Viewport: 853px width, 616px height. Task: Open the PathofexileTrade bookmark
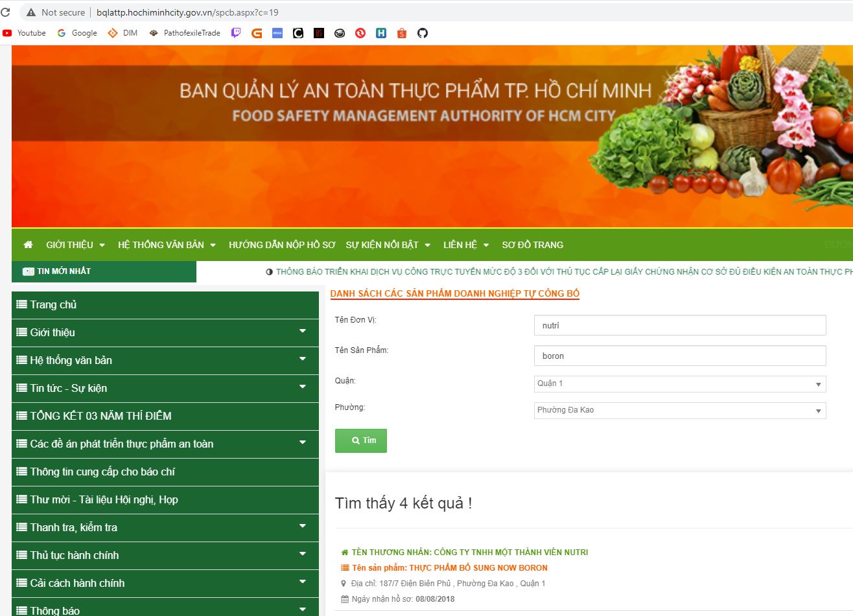pyautogui.click(x=185, y=33)
